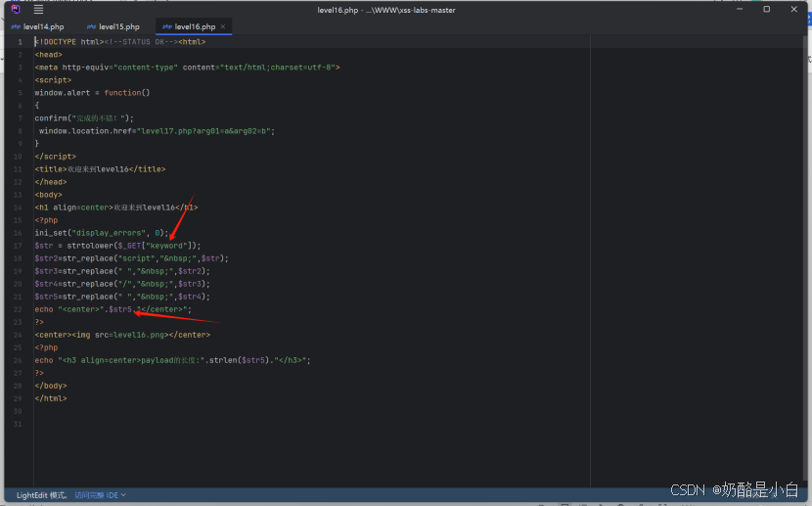This screenshot has width=812, height=506.
Task: Click the img src=level16.png line
Action: pyautogui.click(x=122, y=335)
